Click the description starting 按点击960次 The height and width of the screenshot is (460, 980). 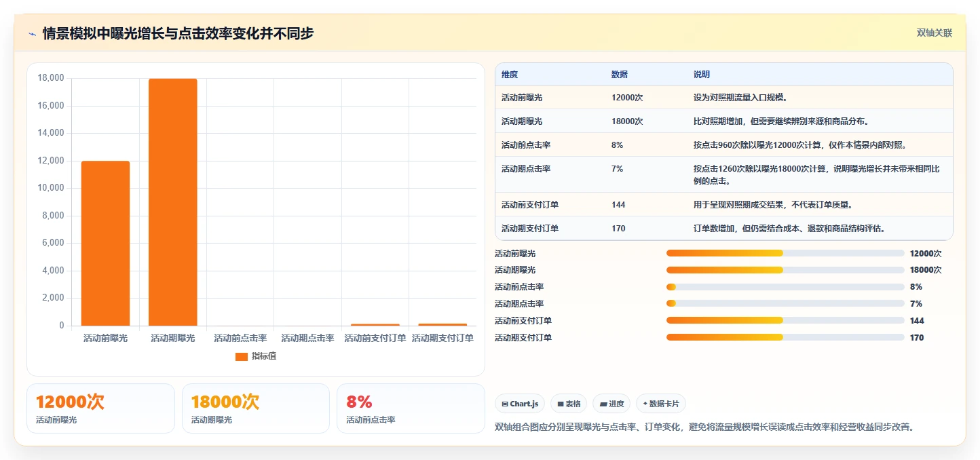(x=800, y=145)
